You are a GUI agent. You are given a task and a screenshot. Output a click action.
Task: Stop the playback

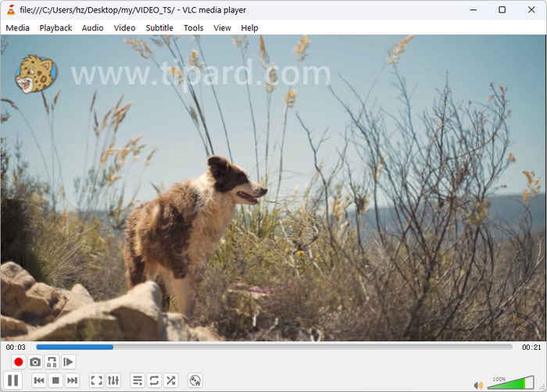click(x=55, y=380)
